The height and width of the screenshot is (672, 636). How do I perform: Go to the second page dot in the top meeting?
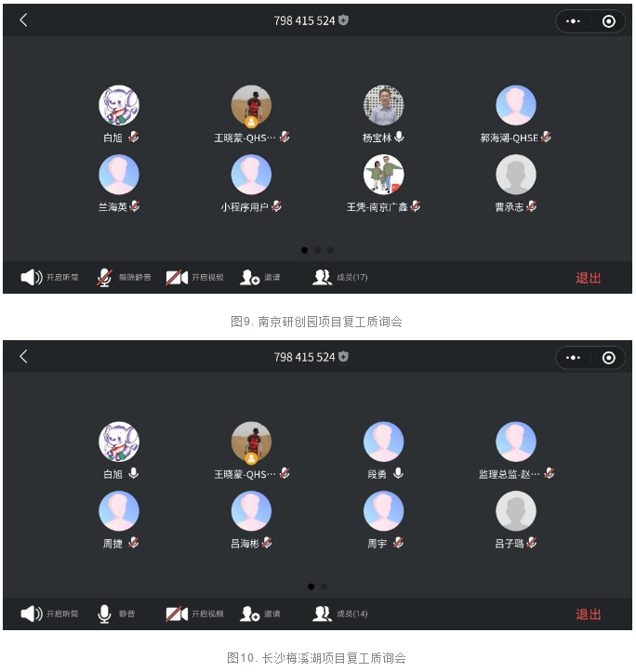pyautogui.click(x=317, y=250)
